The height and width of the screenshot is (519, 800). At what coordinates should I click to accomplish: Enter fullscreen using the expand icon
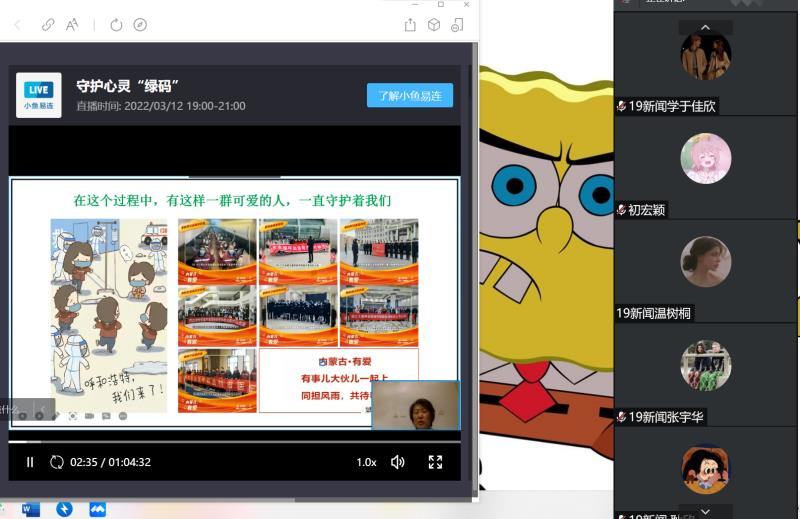click(x=435, y=462)
